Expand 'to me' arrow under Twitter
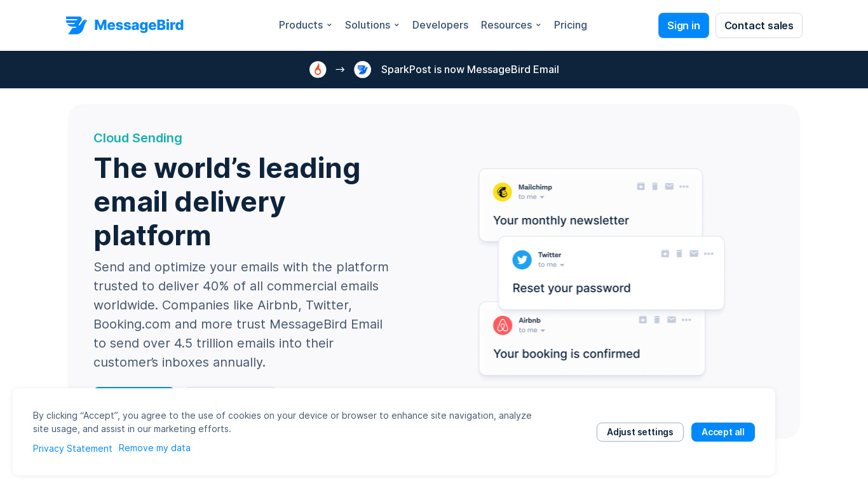Viewport: 868px width, 488px height. tap(562, 265)
